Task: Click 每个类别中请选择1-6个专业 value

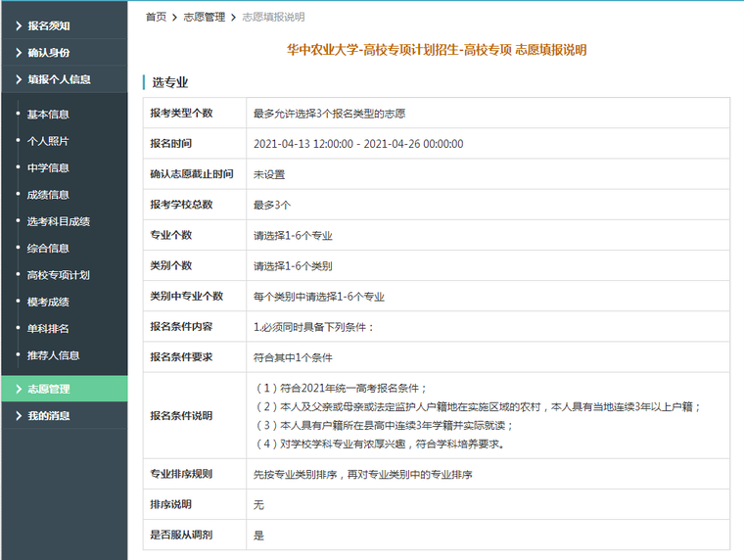Action: point(319,297)
